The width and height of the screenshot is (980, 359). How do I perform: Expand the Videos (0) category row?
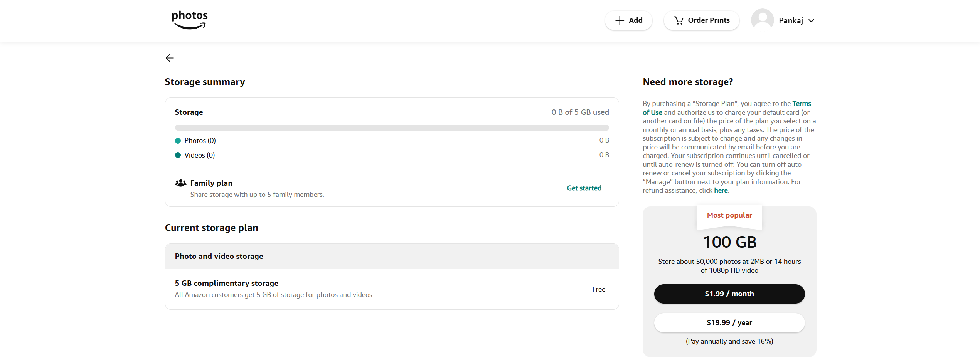click(x=199, y=155)
